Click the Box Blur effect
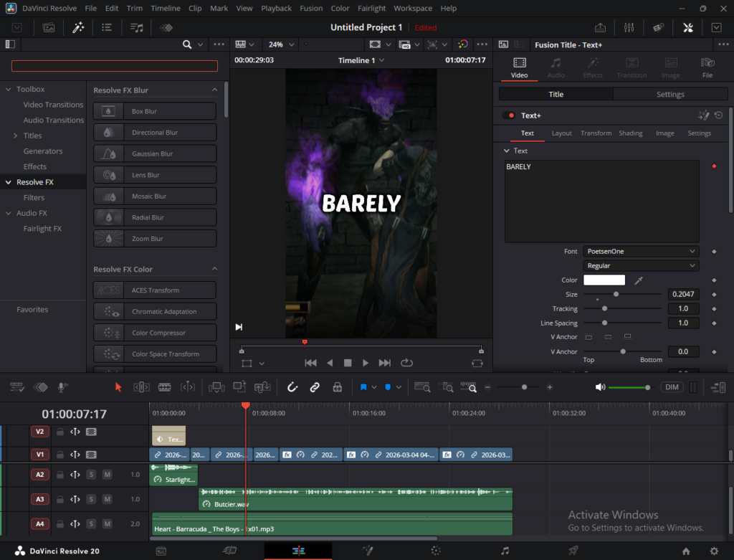Viewport: 734px width, 560px height. click(x=155, y=111)
